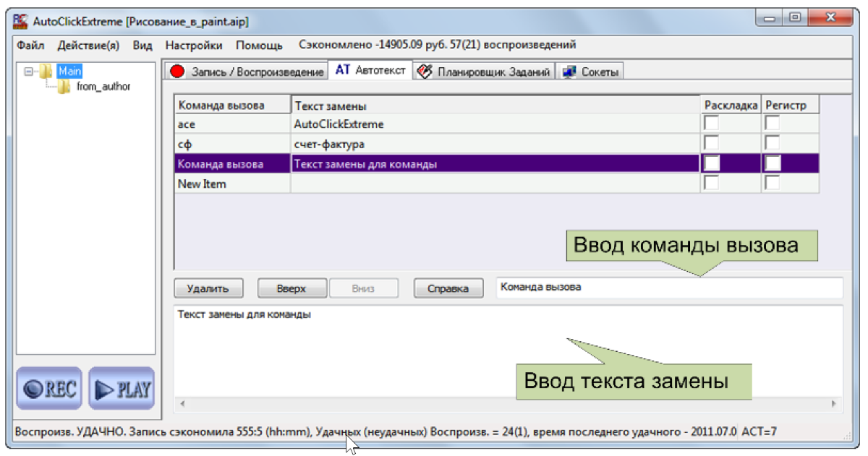Open the Действие(я) menu
868x456 pixels.
(88, 45)
